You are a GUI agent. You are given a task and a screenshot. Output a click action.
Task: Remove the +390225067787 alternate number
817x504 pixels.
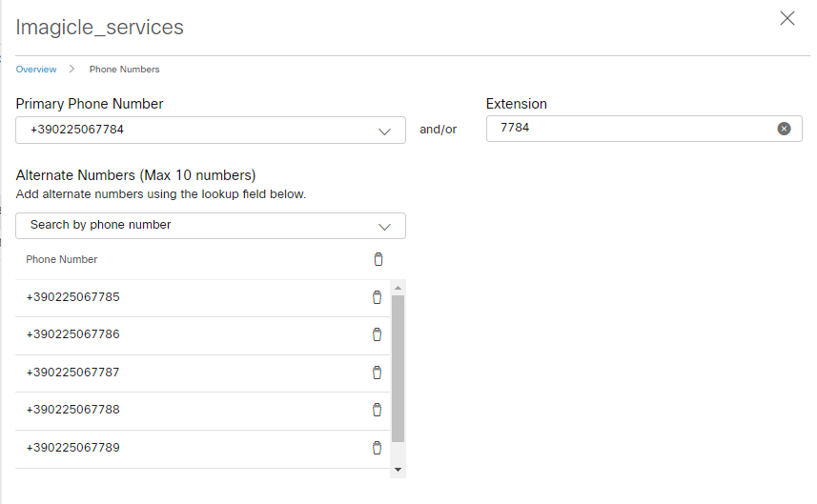click(377, 373)
